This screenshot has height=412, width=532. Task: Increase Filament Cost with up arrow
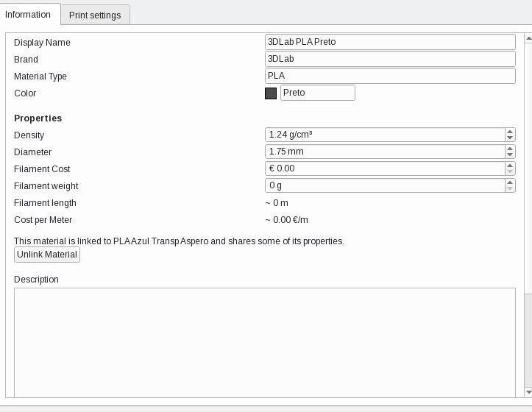pyautogui.click(x=510, y=166)
